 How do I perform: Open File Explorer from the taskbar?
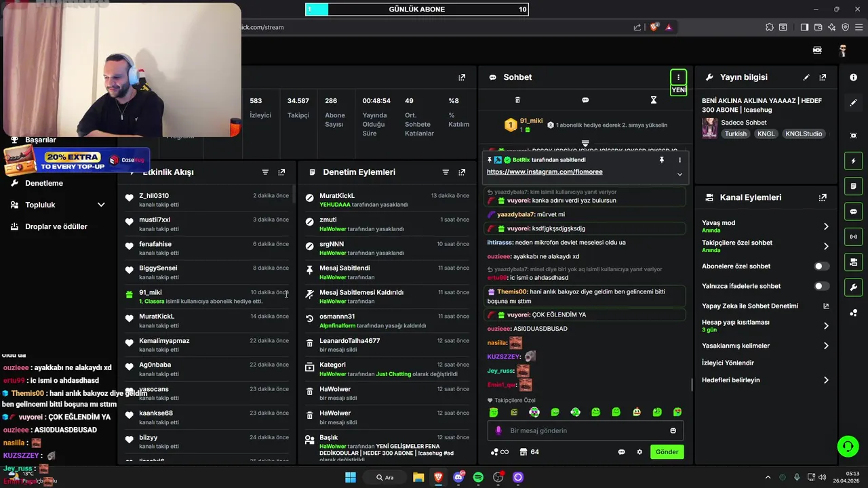coord(418,477)
